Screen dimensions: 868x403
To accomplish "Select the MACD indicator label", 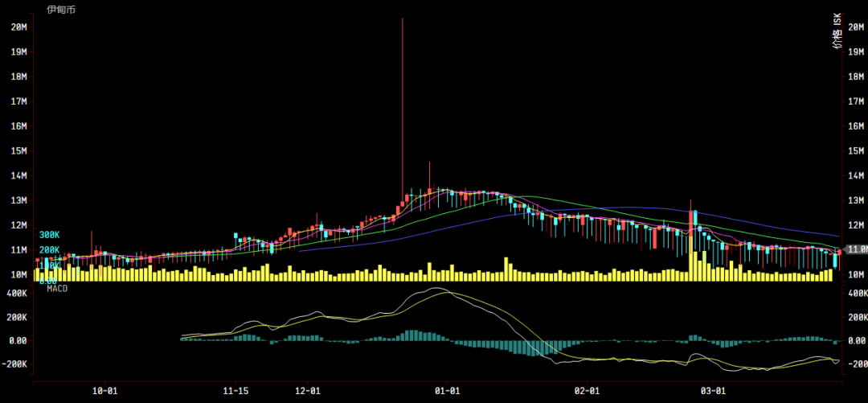I will [57, 288].
